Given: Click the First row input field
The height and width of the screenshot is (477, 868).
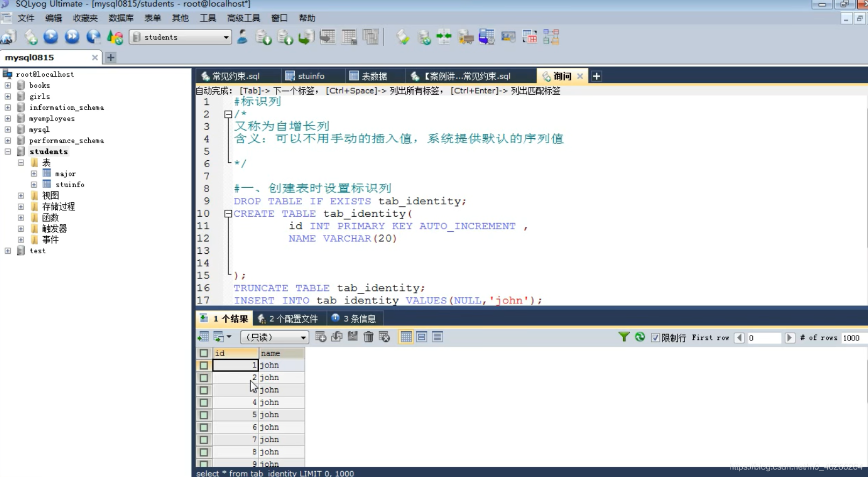Looking at the screenshot, I should pyautogui.click(x=764, y=338).
